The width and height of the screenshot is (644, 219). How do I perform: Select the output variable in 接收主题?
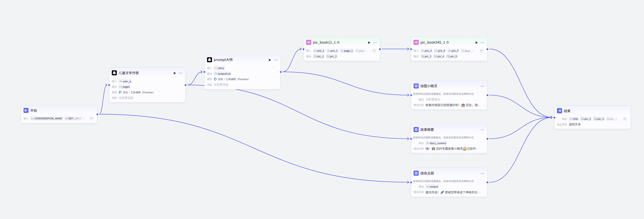click(x=432, y=187)
